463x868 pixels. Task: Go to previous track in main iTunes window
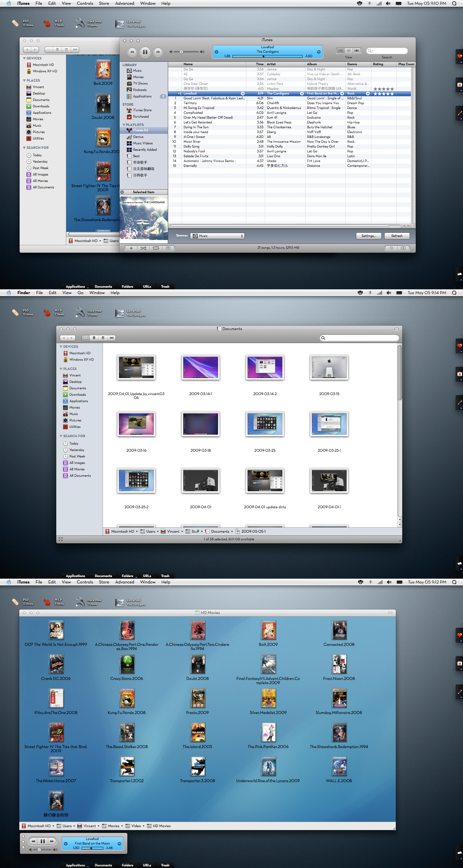click(x=132, y=51)
